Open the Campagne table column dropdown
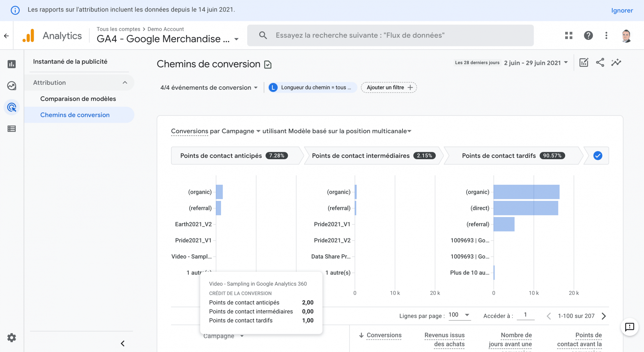The width and height of the screenshot is (644, 352). [x=223, y=336]
